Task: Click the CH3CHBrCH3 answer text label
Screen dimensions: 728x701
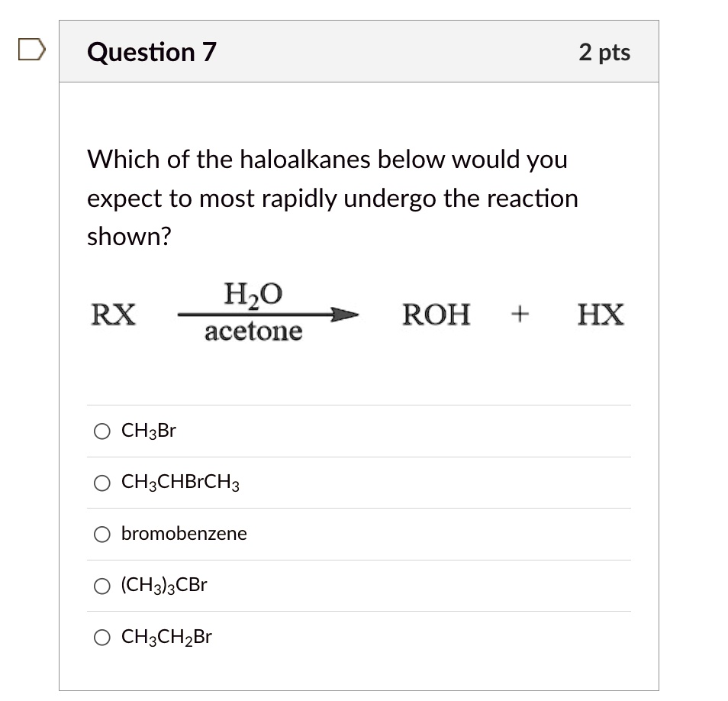Action: (x=179, y=482)
